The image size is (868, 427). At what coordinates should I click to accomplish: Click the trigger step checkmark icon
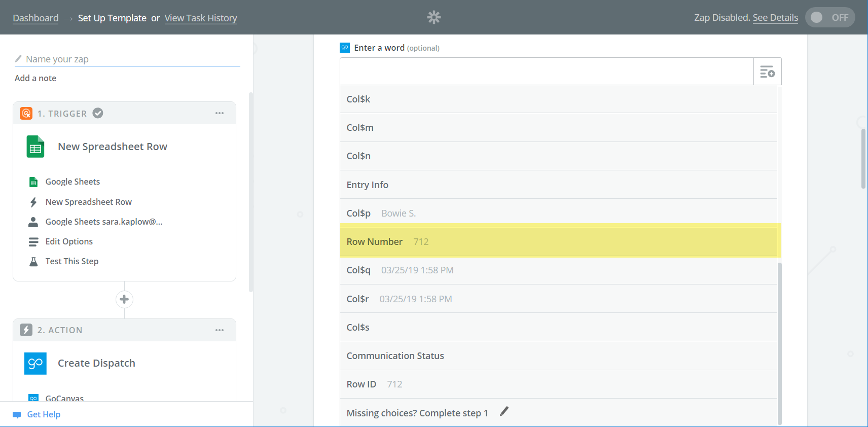click(x=98, y=114)
